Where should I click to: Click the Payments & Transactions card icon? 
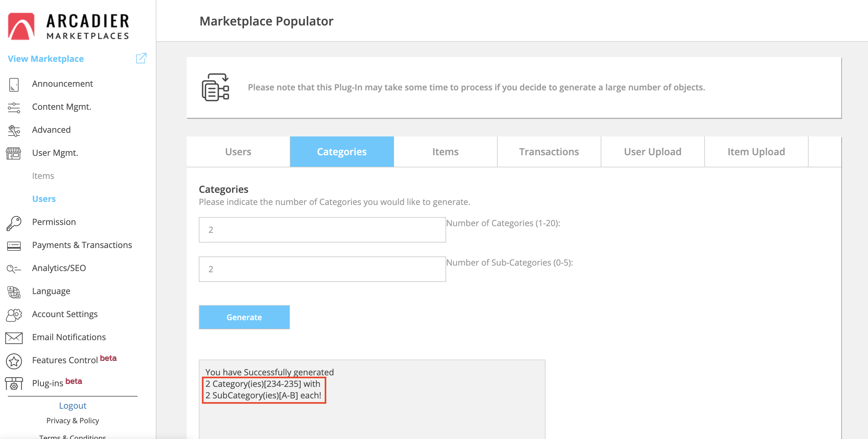click(x=14, y=246)
